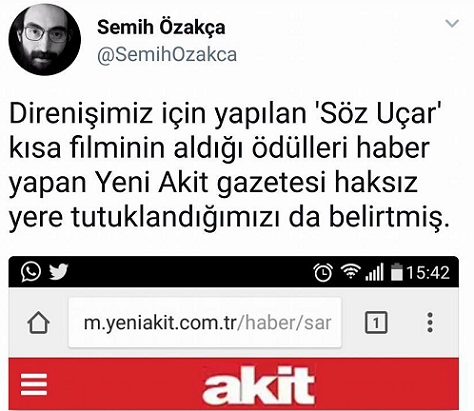Open the @SemihOzakca handle link

pos(167,55)
